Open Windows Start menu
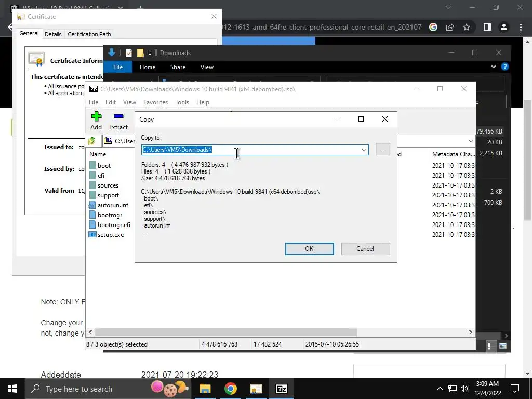Screen dimensions: 532x399 (x=12, y=389)
